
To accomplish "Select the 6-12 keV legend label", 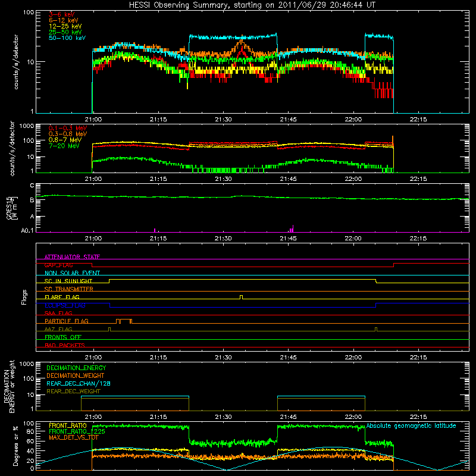I will pyautogui.click(x=64, y=20).
